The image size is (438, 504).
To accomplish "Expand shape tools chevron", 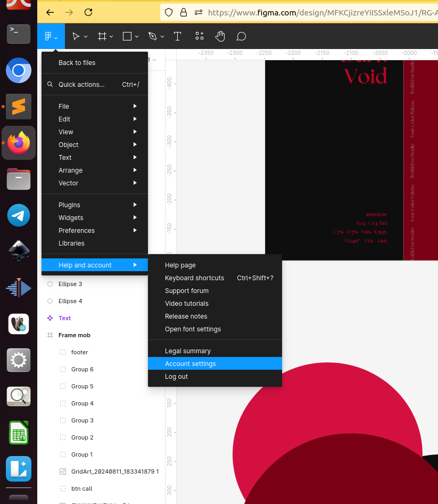I will (x=137, y=37).
